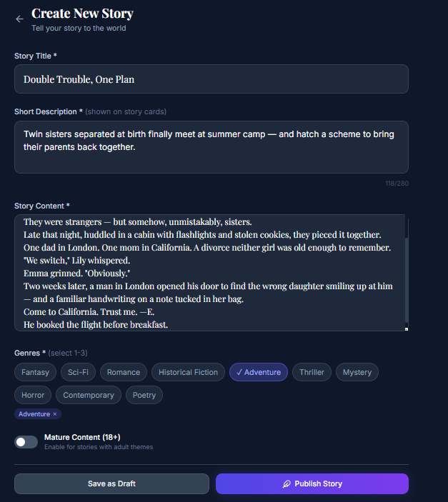Focus the Short Description text area
The height and width of the screenshot is (502, 448).
(x=211, y=146)
